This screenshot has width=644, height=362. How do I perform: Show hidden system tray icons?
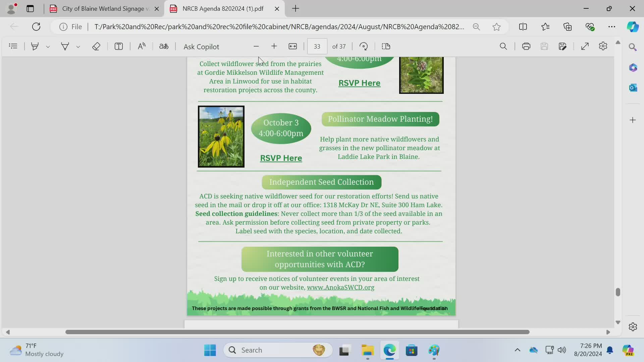tap(517, 350)
